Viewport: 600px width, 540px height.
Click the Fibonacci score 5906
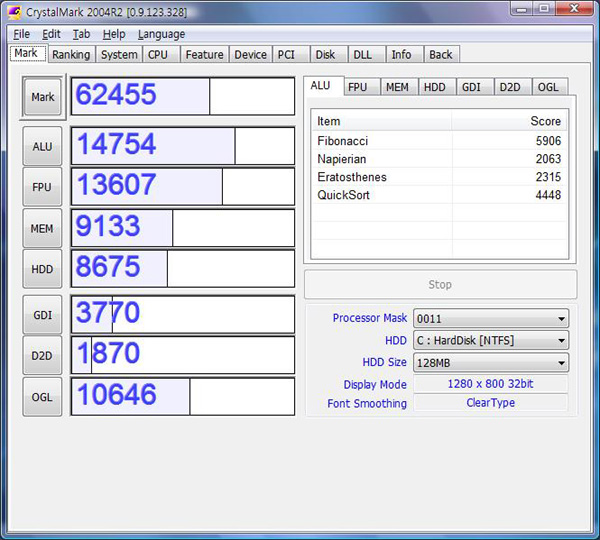(548, 141)
